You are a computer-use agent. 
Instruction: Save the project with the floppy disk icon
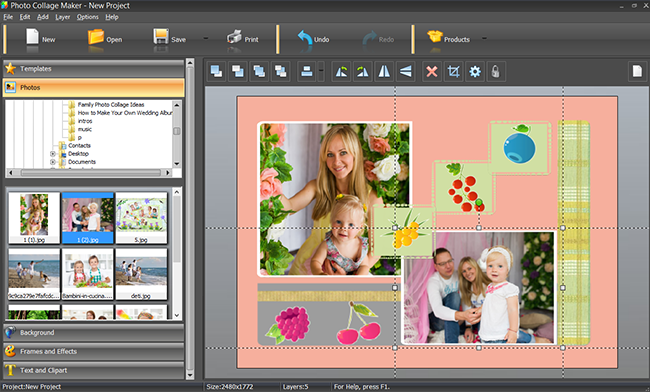click(x=169, y=39)
